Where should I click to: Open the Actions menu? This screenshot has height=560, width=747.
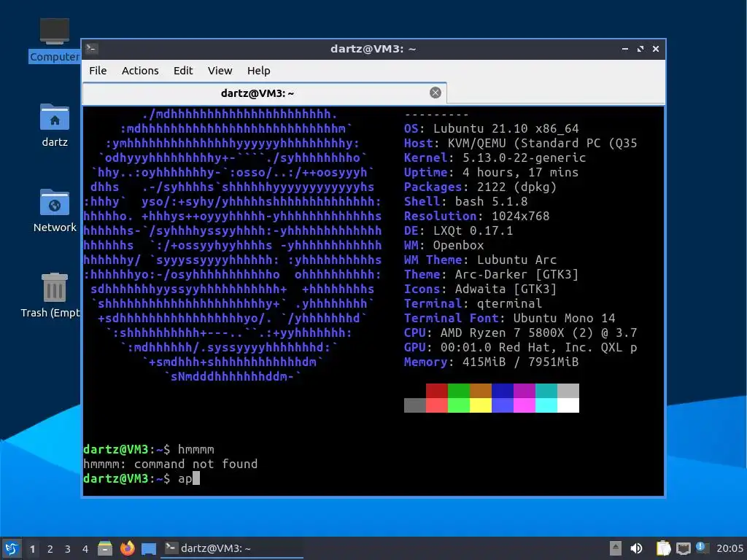(x=140, y=71)
